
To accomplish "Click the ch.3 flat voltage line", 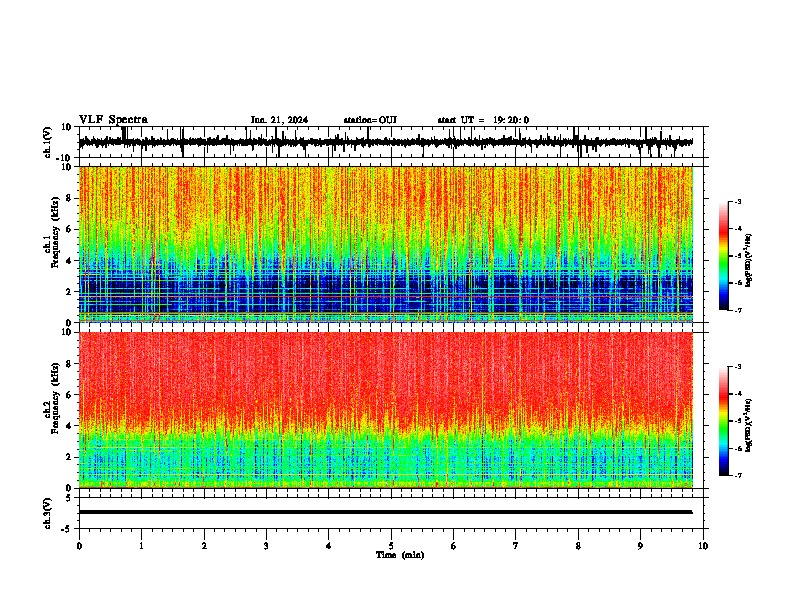I will tap(385, 512).
